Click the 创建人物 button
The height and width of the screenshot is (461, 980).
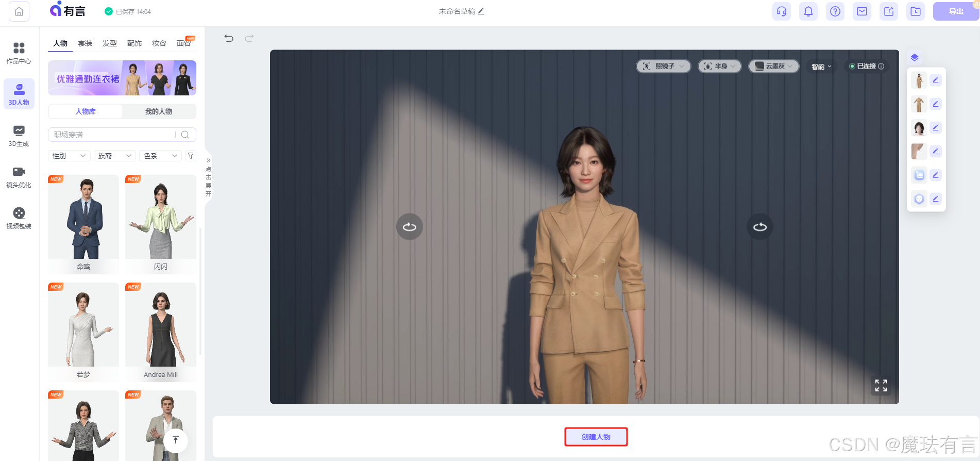pyautogui.click(x=596, y=437)
